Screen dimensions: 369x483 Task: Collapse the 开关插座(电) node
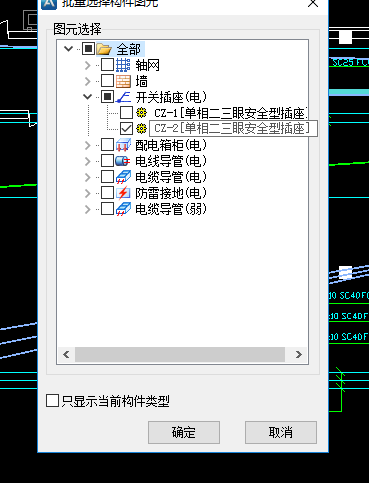(87, 97)
